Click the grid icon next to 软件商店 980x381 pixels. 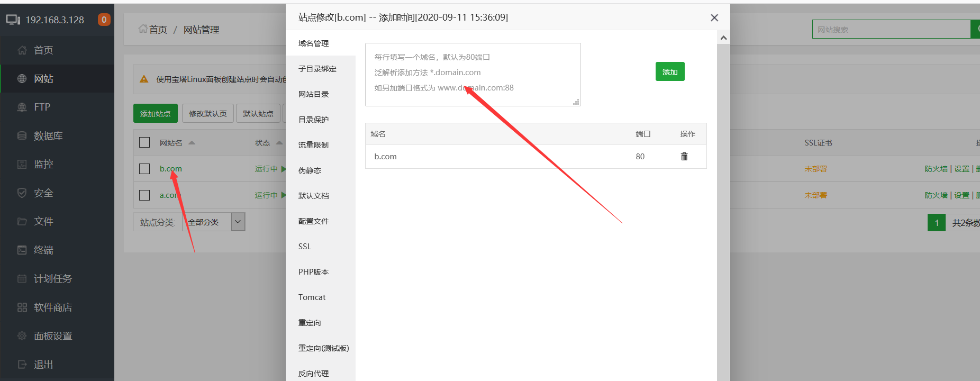pyautogui.click(x=22, y=307)
